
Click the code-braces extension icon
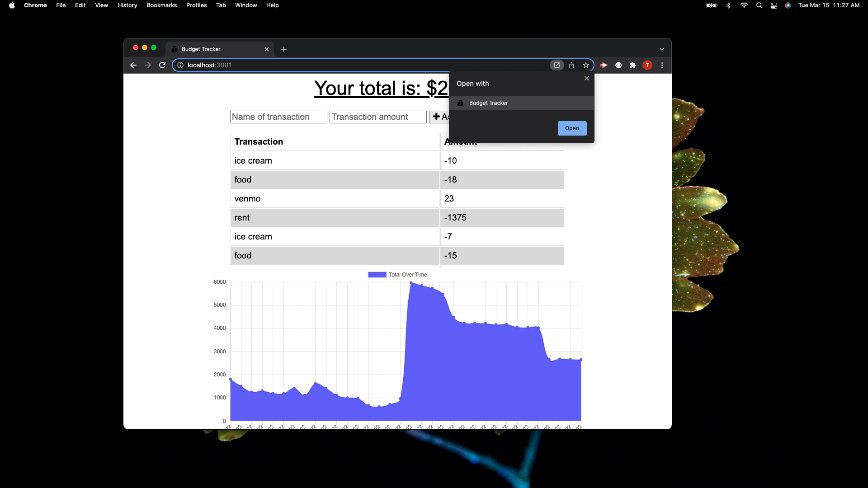[x=619, y=65]
